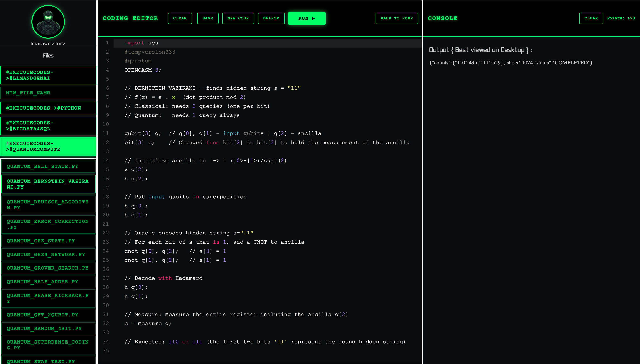The image size is (640, 364).
Task: Open QUANTUM_GHZ_STATE.PY file
Action: click(x=48, y=241)
